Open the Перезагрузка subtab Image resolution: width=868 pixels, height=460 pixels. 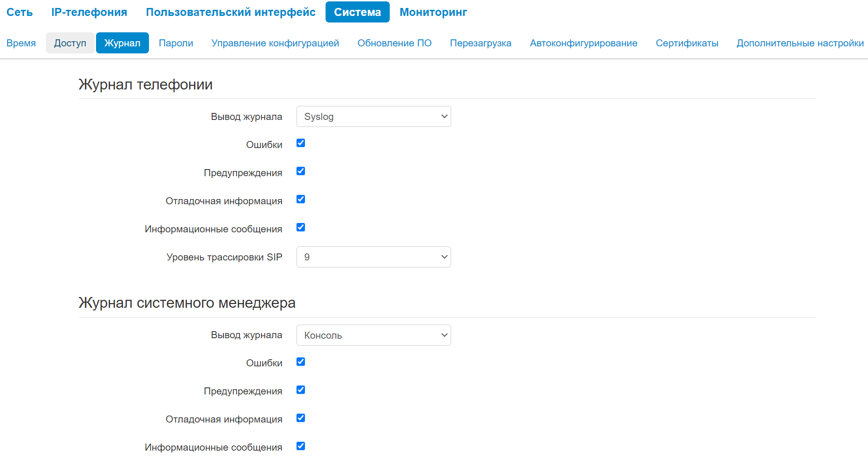(x=481, y=43)
